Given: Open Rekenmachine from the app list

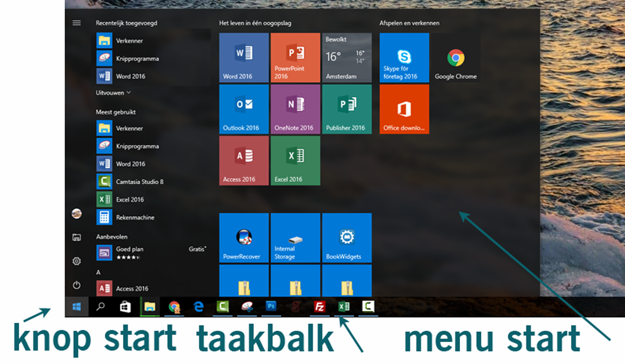Looking at the screenshot, I should coord(153,217).
